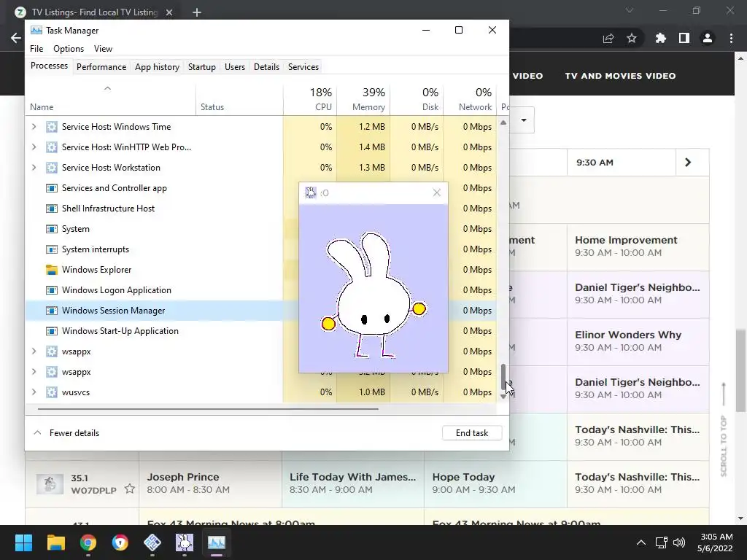This screenshot has width=747, height=560.
Task: Expand the first wsappx process
Action: click(34, 351)
